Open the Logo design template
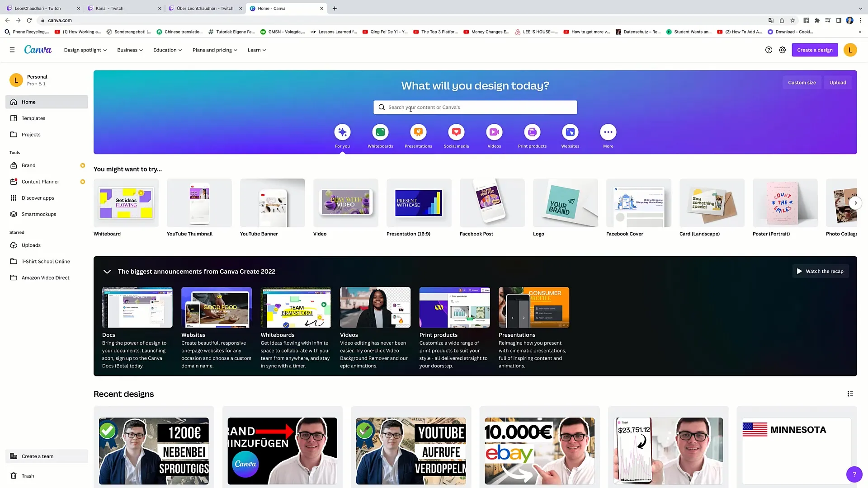The image size is (868, 488). click(565, 203)
